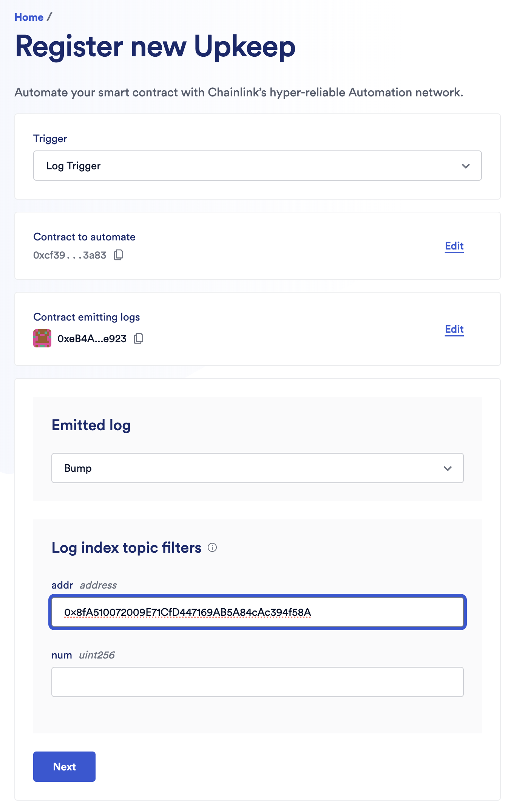The height and width of the screenshot is (812, 525).
Task: Go to the Home breadcrumb link
Action: [29, 17]
